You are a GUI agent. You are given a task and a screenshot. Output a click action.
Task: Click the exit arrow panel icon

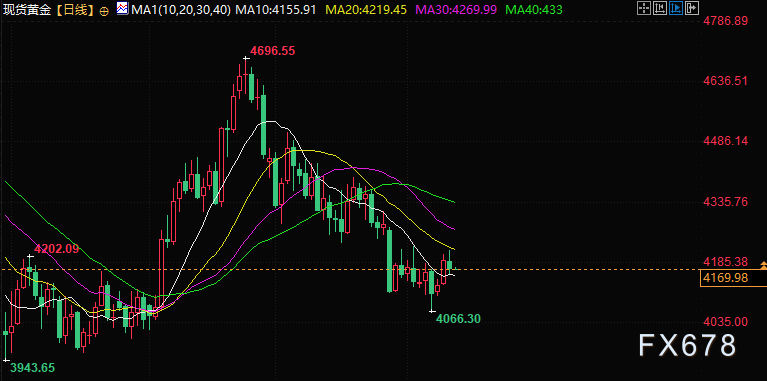pos(692,8)
